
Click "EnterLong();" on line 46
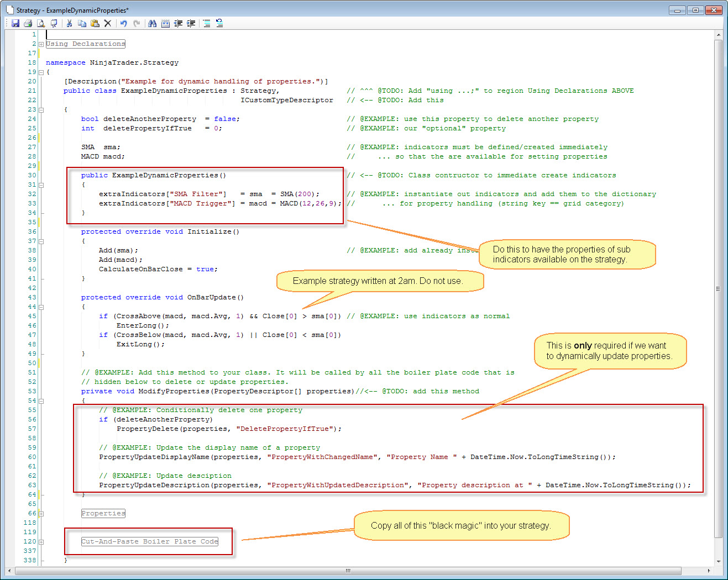[143, 325]
